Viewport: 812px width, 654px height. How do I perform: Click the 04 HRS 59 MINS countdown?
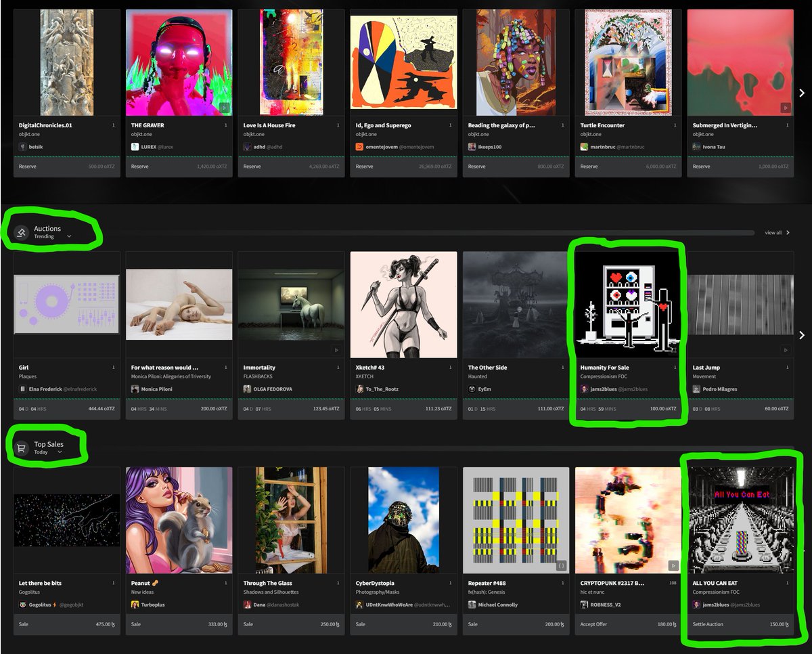click(x=598, y=409)
